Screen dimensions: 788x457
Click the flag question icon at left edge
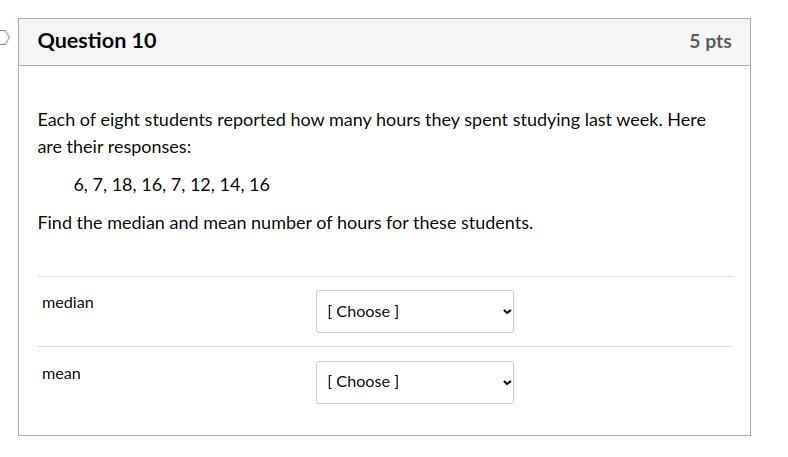click(x=3, y=38)
